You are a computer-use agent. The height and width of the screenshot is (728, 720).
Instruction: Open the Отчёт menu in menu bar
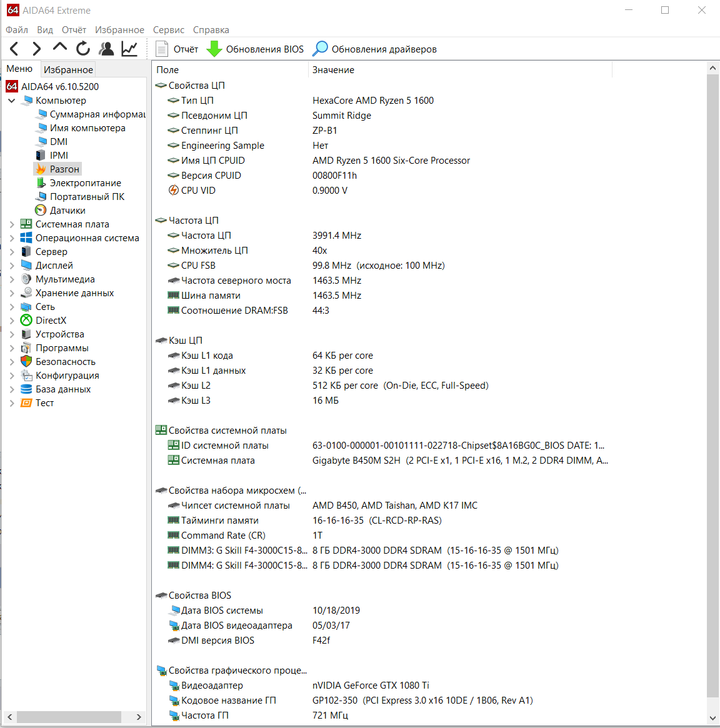[74, 30]
